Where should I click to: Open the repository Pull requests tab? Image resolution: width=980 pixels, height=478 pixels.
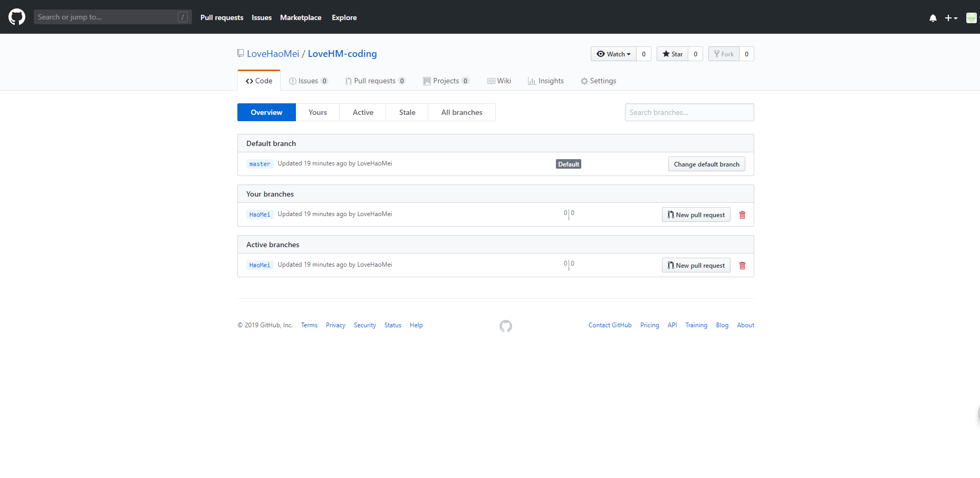376,81
